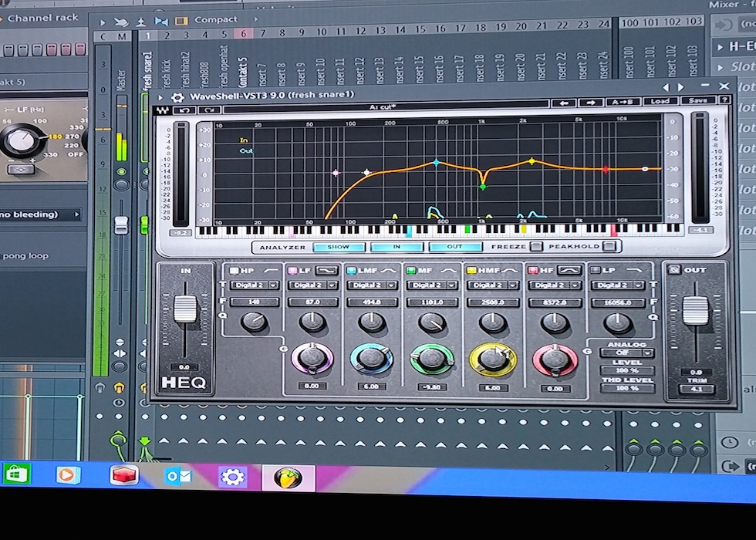Toggle the HMF band on/off

471,271
